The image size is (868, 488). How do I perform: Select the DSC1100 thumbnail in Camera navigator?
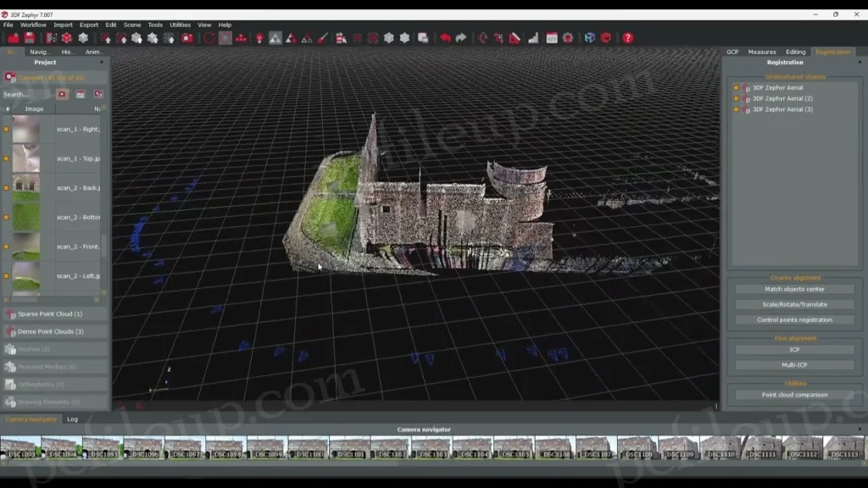[308, 447]
